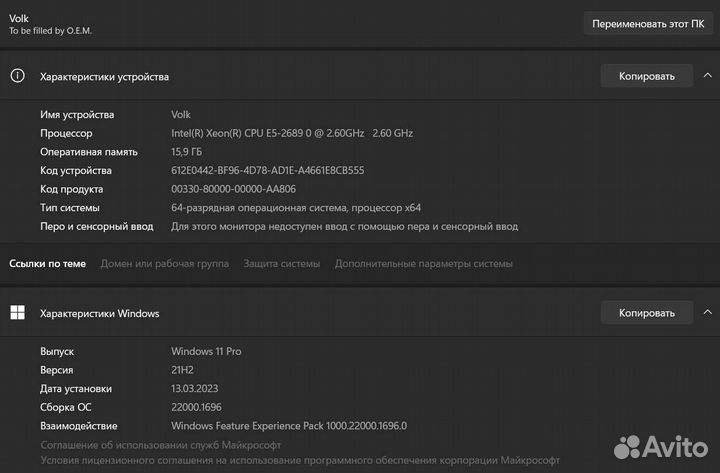The height and width of the screenshot is (473, 720).
Task: Select Windows Feature Experience Pack value
Action: [x=289, y=426]
